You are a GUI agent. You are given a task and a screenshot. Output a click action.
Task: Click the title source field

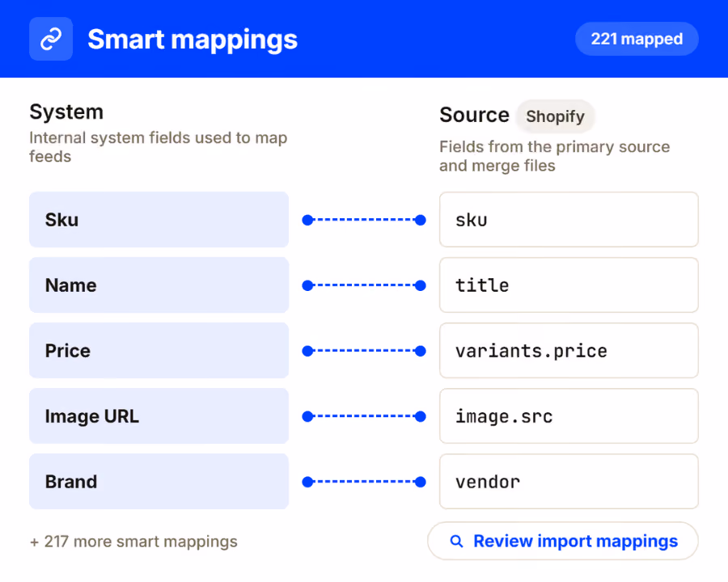tap(569, 285)
